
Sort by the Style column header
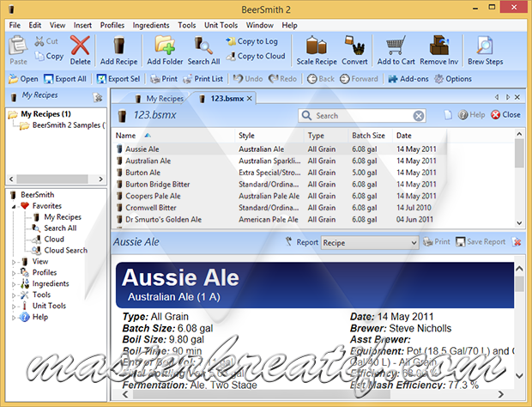[269, 136]
